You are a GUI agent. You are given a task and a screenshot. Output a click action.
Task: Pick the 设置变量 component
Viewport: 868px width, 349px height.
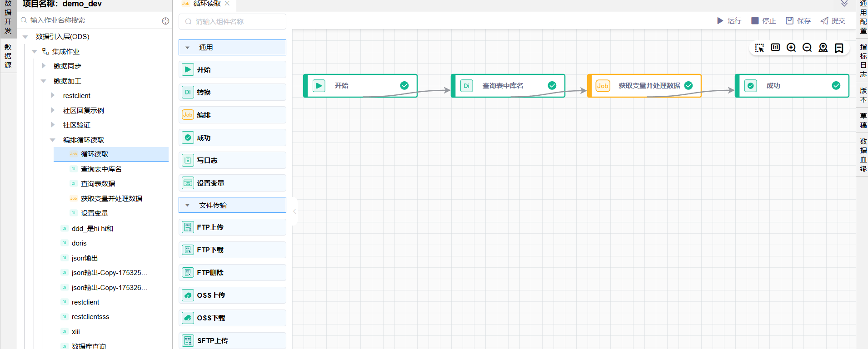tap(232, 183)
